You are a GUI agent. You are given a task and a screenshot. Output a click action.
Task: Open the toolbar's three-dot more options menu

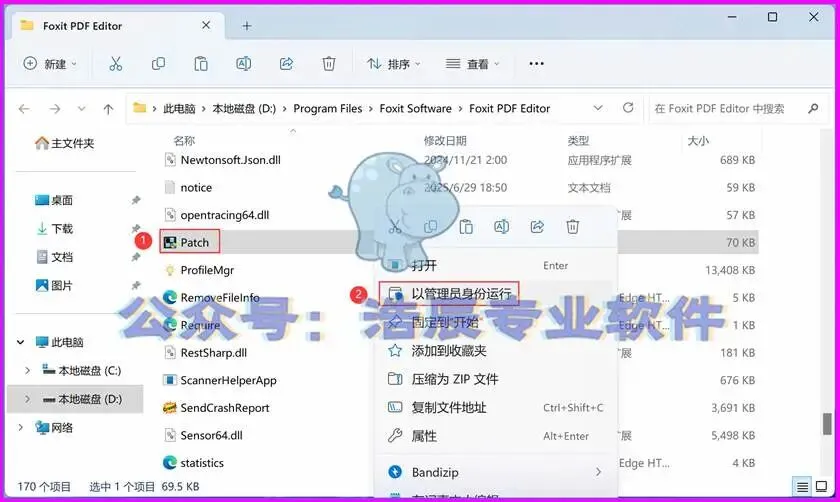tap(536, 64)
